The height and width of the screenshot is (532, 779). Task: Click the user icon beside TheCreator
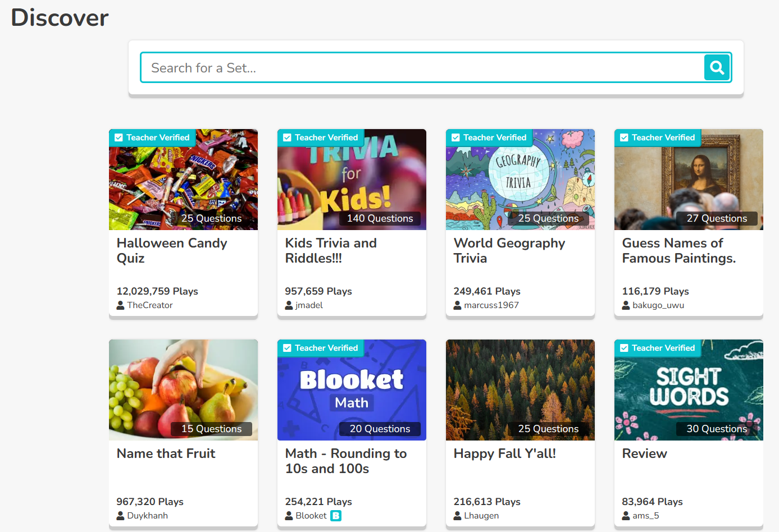(120, 305)
